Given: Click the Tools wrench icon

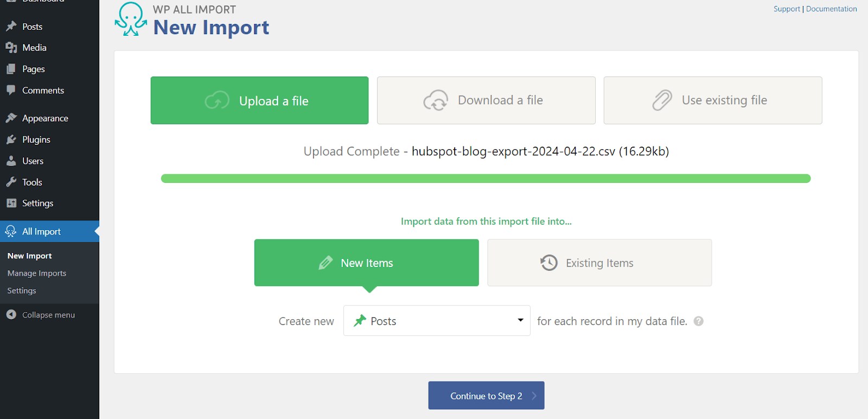Looking at the screenshot, I should [11, 182].
